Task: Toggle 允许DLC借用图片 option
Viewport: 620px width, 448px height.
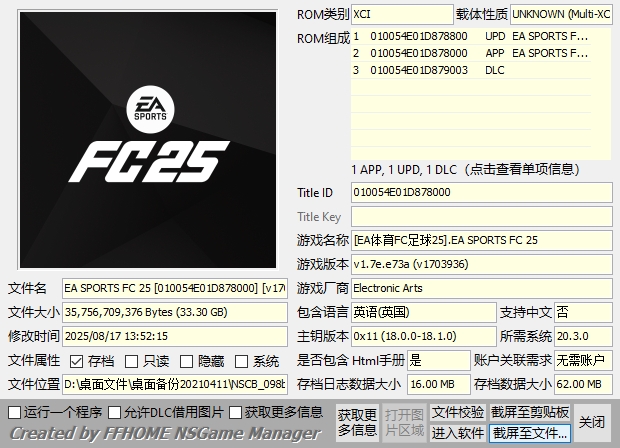Action: [x=114, y=412]
